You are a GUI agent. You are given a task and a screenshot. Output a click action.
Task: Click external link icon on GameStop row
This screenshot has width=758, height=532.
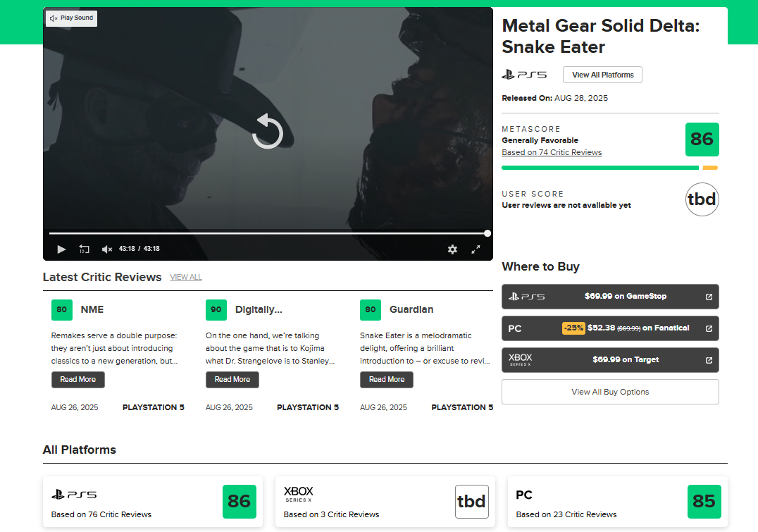[x=709, y=297]
